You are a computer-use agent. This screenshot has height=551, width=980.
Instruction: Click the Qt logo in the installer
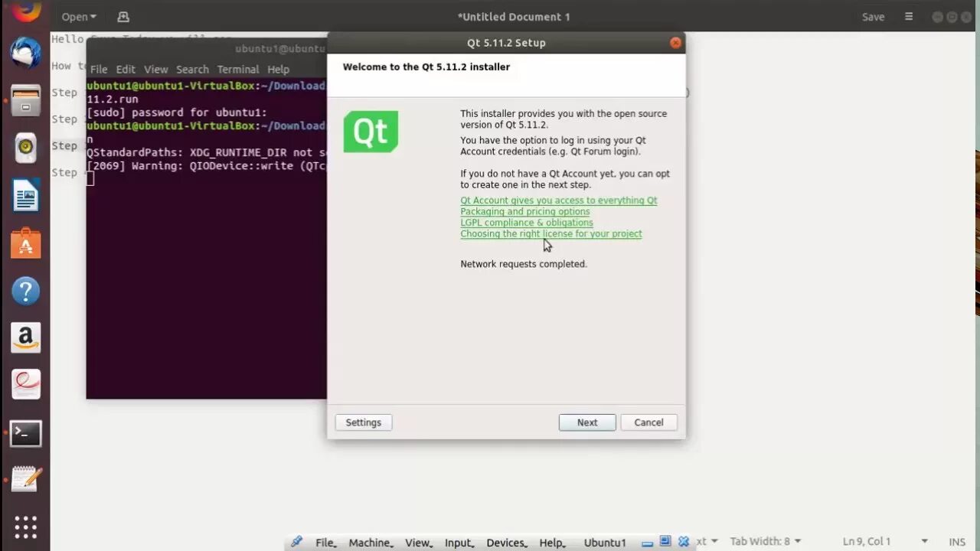(371, 132)
